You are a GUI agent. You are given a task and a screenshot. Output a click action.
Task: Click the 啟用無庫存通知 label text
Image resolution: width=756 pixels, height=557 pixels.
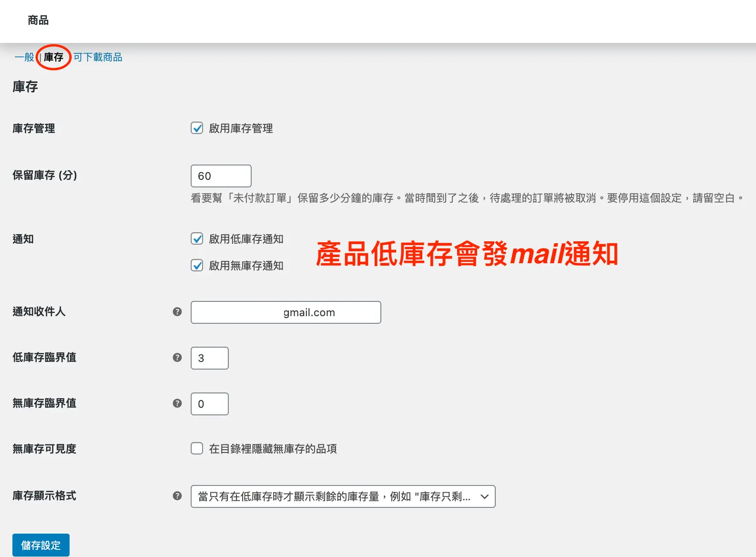tap(246, 266)
